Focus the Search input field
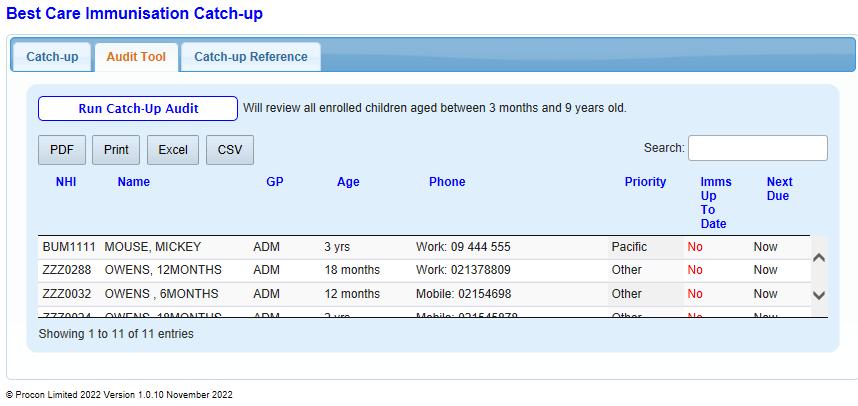858x406 pixels. [757, 148]
